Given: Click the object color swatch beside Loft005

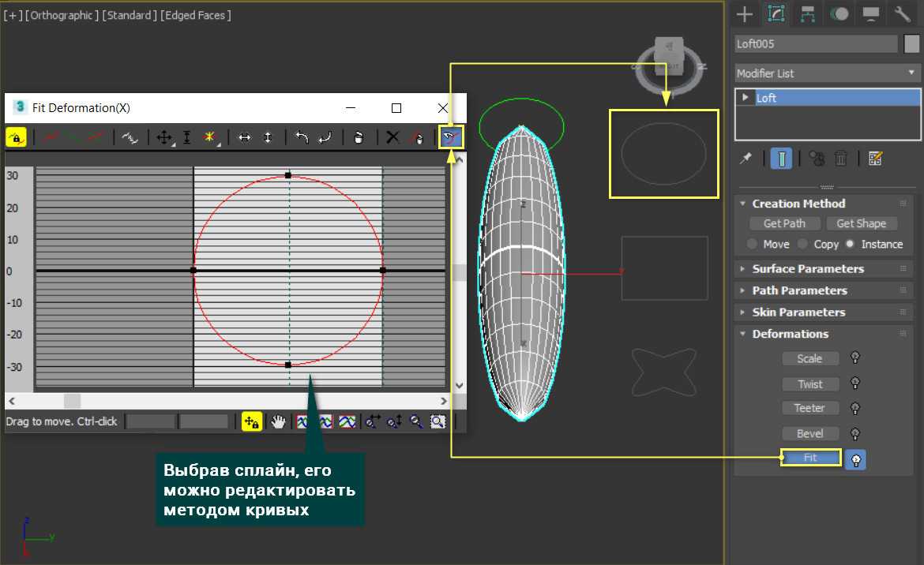Looking at the screenshot, I should (x=912, y=44).
